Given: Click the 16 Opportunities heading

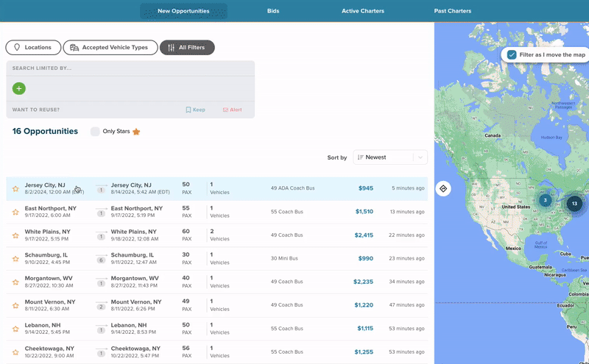Looking at the screenshot, I should point(45,132).
